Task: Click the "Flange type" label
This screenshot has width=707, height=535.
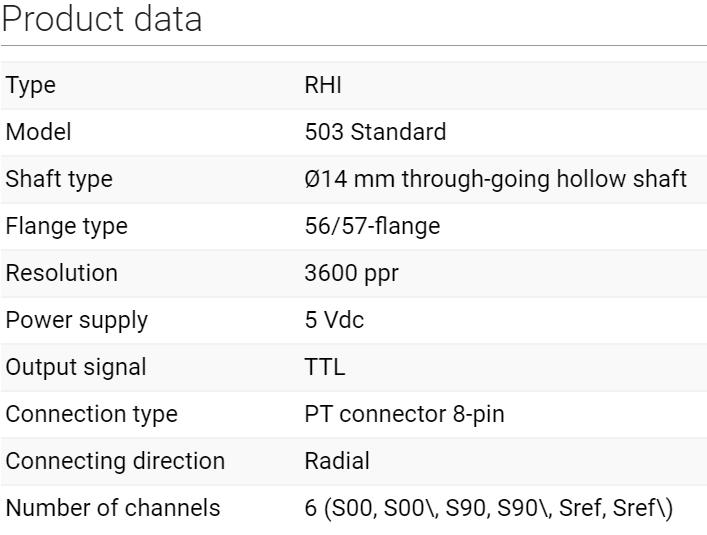Action: 67,226
